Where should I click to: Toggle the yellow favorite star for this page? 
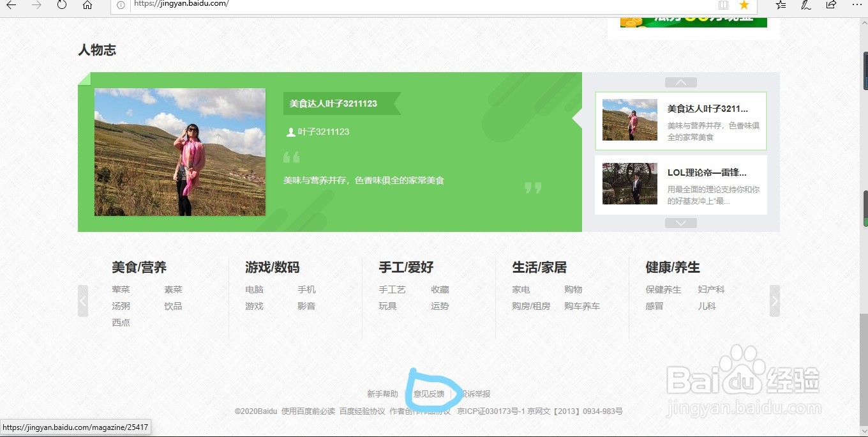tap(744, 5)
